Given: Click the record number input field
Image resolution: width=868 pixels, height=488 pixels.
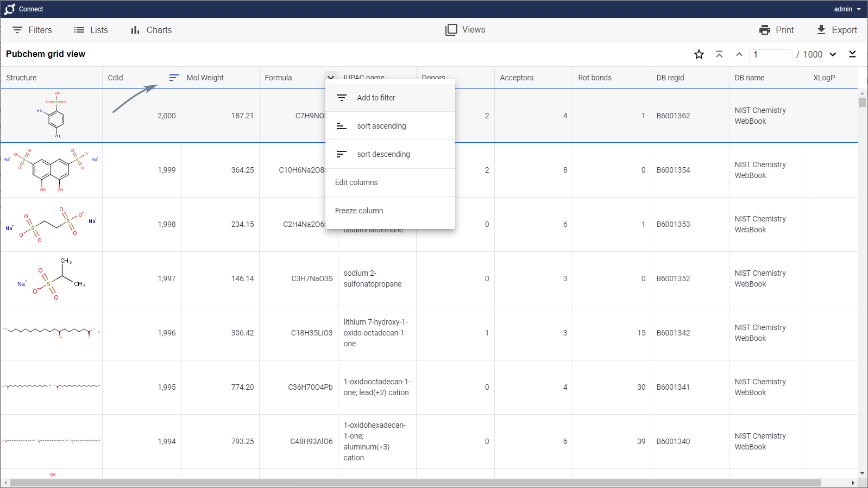Looking at the screenshot, I should pos(771,54).
